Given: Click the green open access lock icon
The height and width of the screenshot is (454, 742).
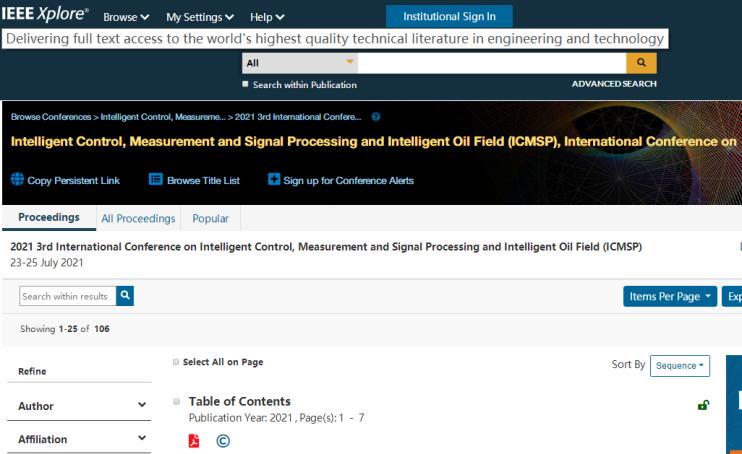Looking at the screenshot, I should click(x=704, y=405).
